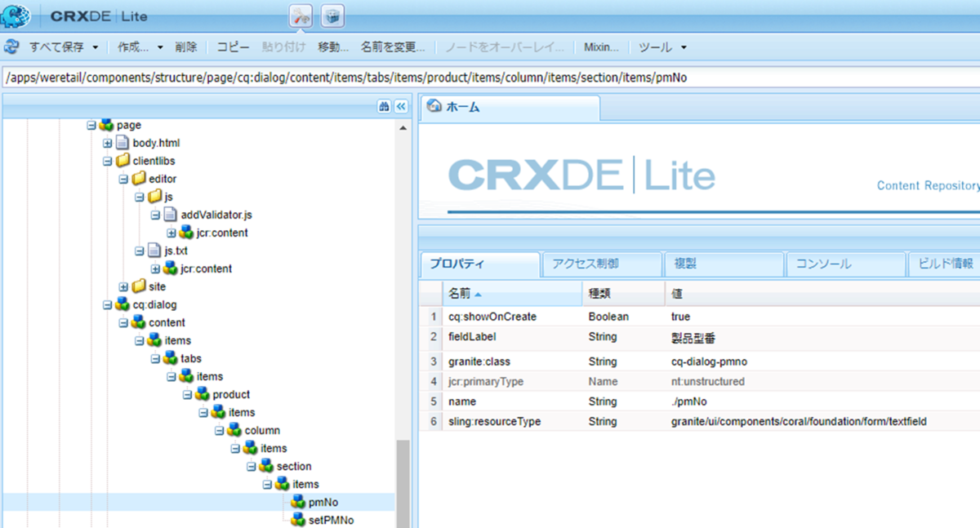The width and height of the screenshot is (980, 528).
Task: Click the setPMNo node icon
Action: pyautogui.click(x=298, y=520)
